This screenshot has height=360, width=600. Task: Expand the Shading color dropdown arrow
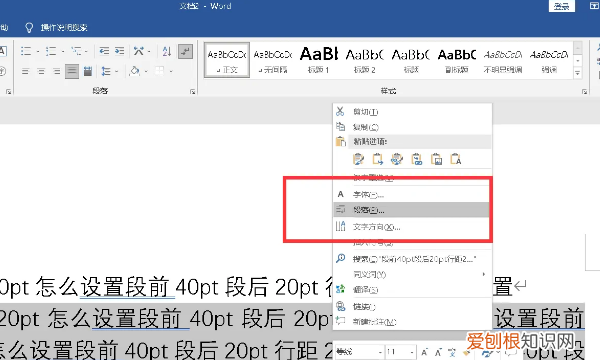tap(146, 72)
